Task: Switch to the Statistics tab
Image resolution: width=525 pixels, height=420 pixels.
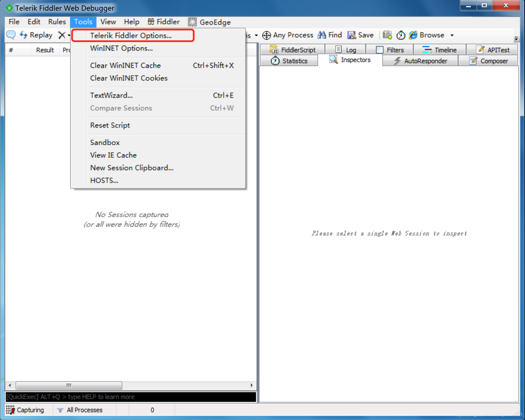Action: point(289,61)
